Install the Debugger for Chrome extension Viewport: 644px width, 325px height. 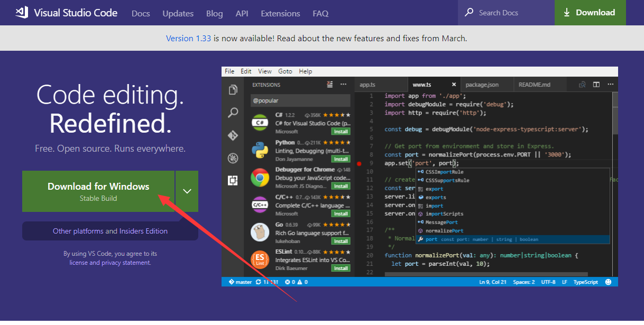click(x=340, y=186)
